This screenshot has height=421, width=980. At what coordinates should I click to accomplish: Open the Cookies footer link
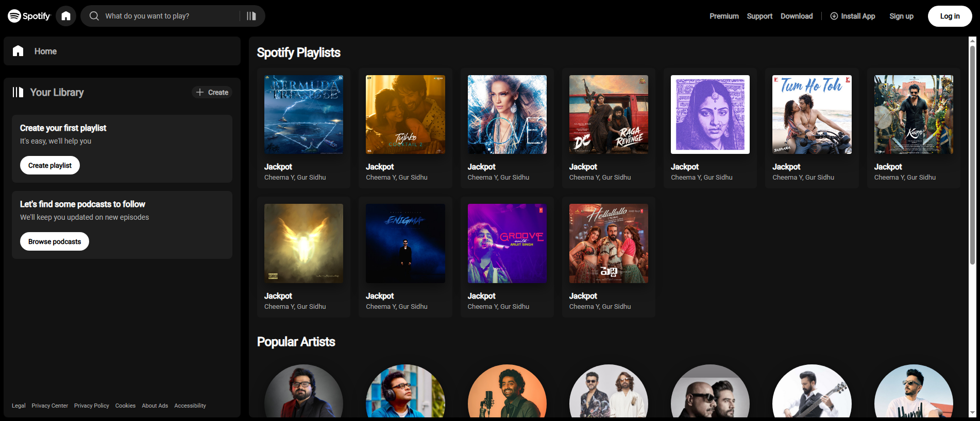click(125, 406)
